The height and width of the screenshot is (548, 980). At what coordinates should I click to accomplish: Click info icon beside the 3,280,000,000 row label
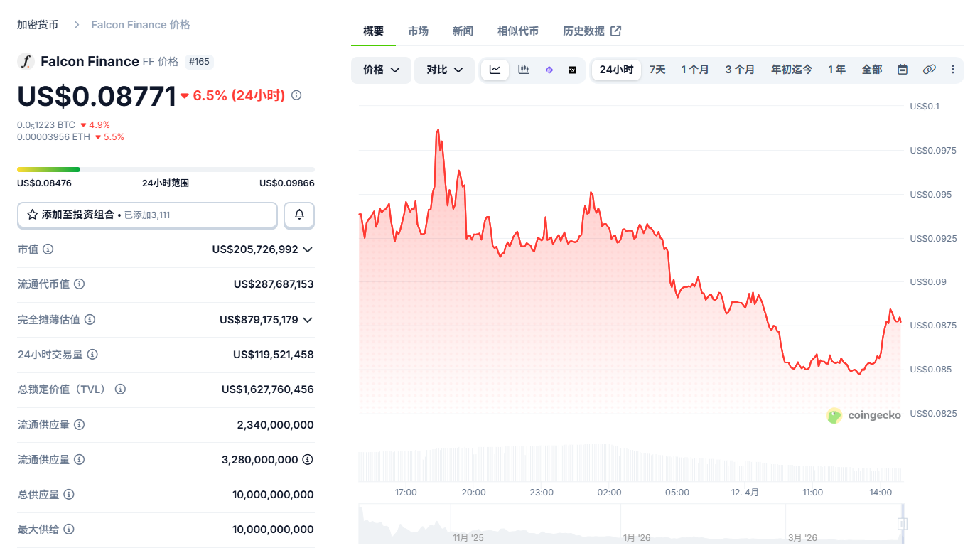[x=80, y=460]
